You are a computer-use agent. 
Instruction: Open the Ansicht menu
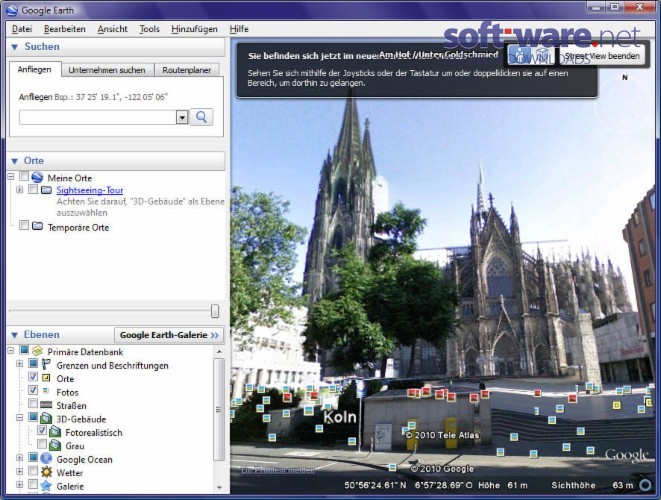113,29
